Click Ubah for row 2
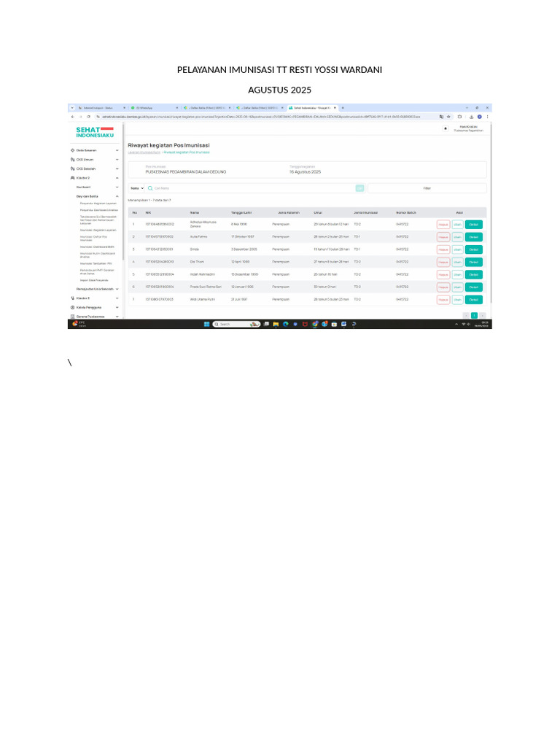The image size is (560, 747). [457, 237]
